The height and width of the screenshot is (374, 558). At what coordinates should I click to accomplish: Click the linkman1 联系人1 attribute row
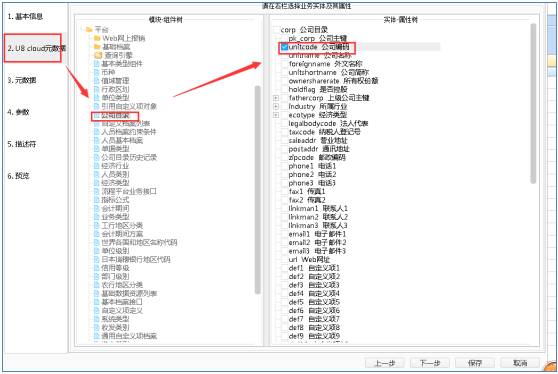click(318, 208)
